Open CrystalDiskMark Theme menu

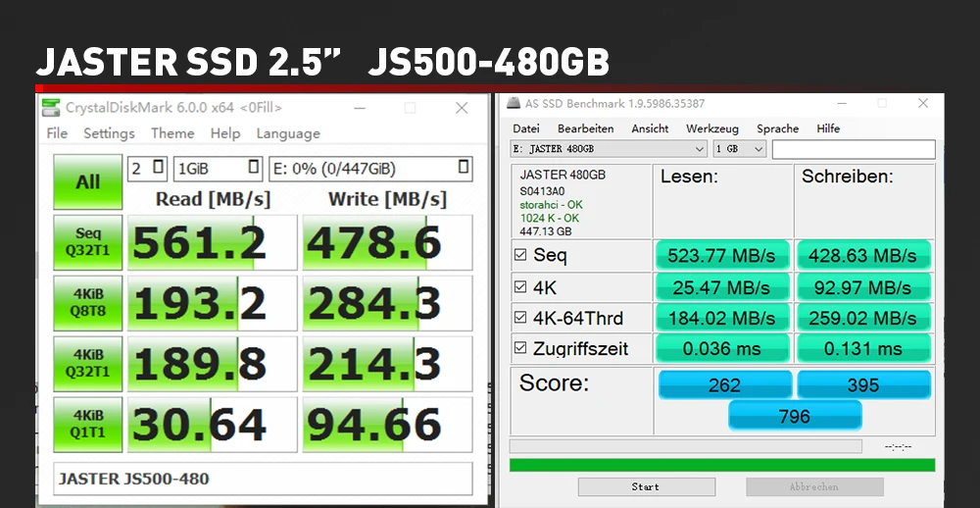click(x=172, y=133)
